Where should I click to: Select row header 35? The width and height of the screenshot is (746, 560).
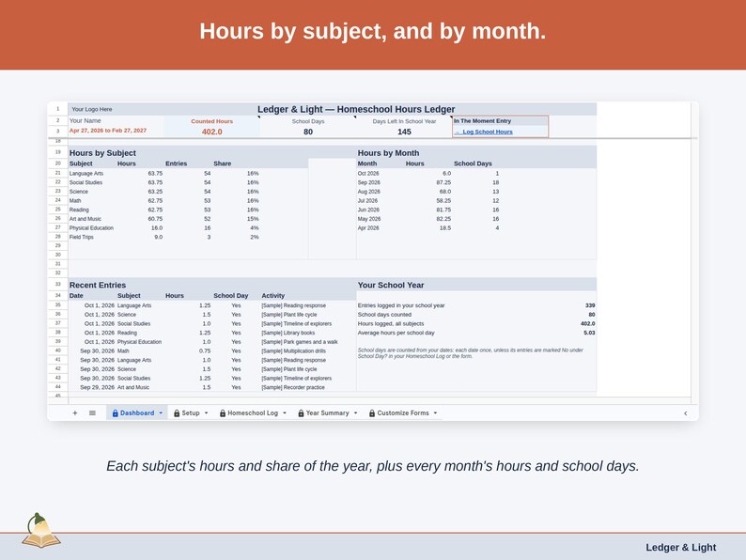[57, 305]
